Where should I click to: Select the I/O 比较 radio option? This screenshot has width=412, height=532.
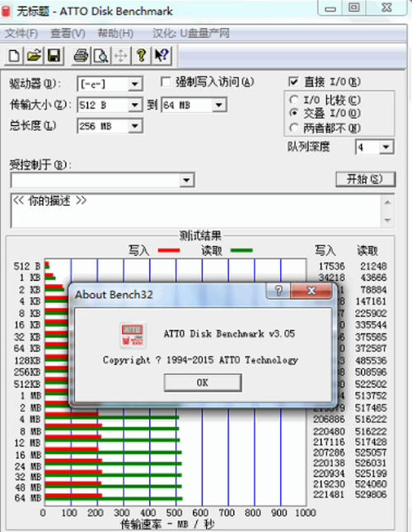tap(293, 100)
